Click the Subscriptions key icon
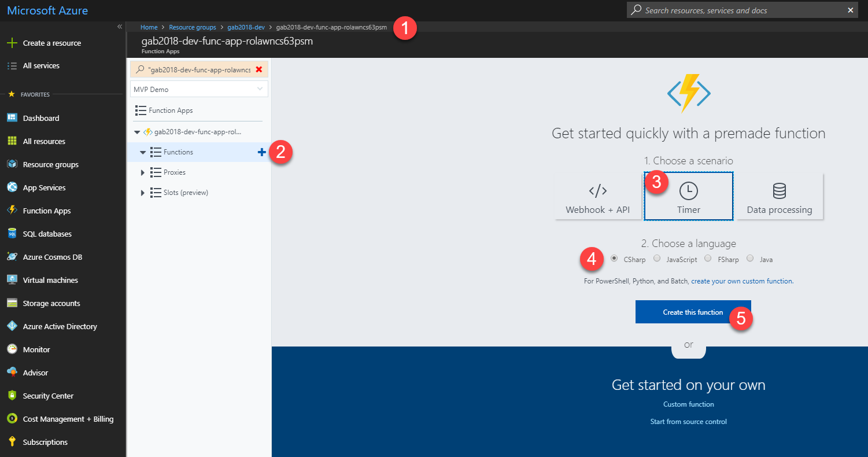This screenshot has height=457, width=868. (12, 442)
